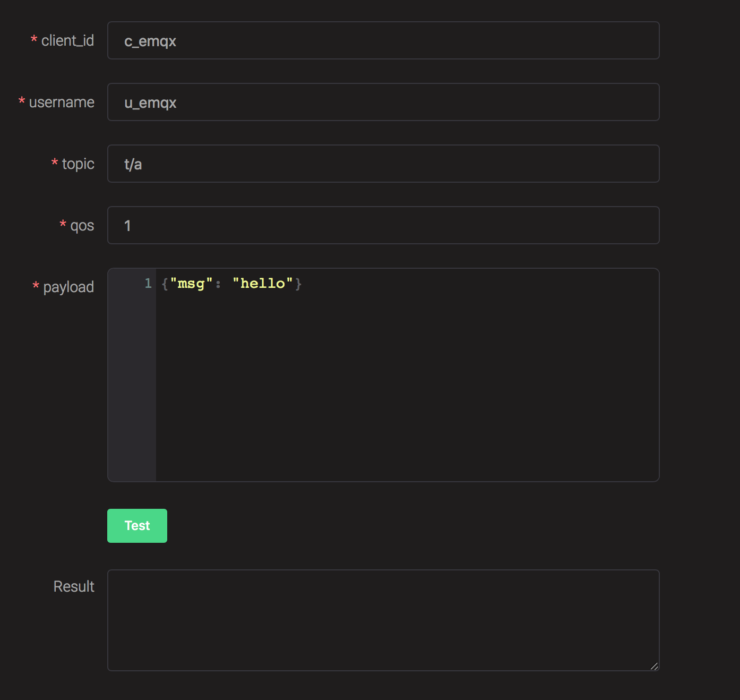Click the payload label
This screenshot has width=740, height=700.
(x=68, y=287)
